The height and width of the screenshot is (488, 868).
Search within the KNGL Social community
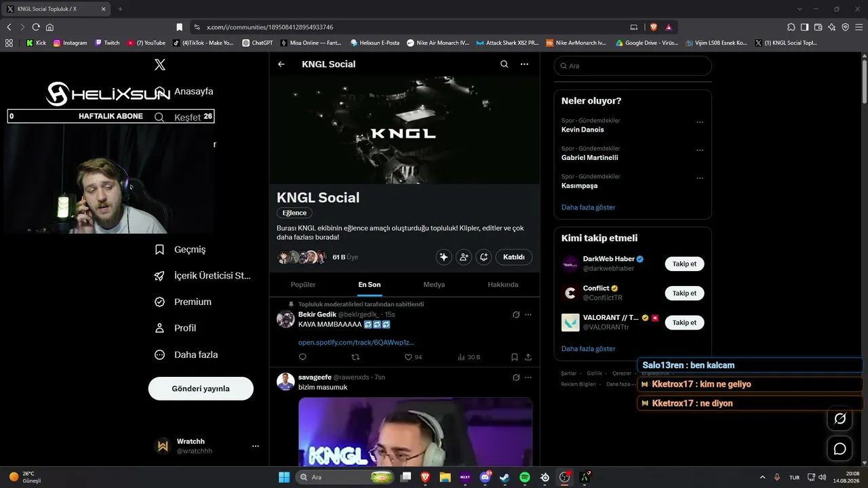(x=504, y=64)
